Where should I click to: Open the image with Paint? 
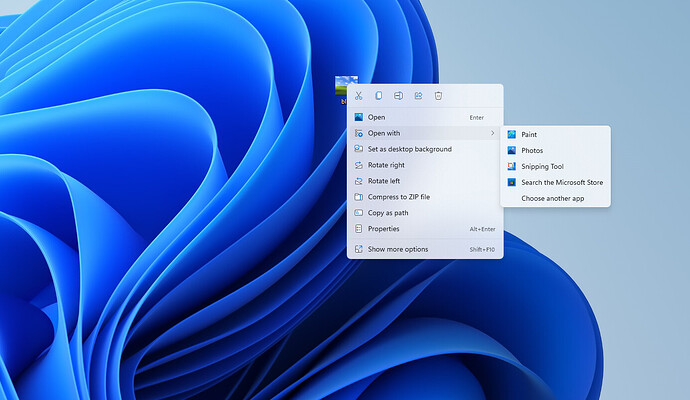[529, 134]
